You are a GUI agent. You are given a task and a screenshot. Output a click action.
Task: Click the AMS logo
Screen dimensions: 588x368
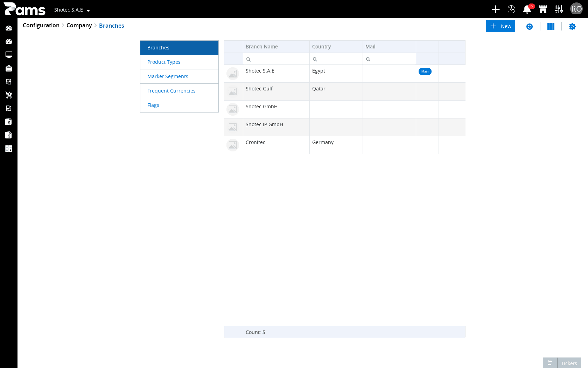24,9
